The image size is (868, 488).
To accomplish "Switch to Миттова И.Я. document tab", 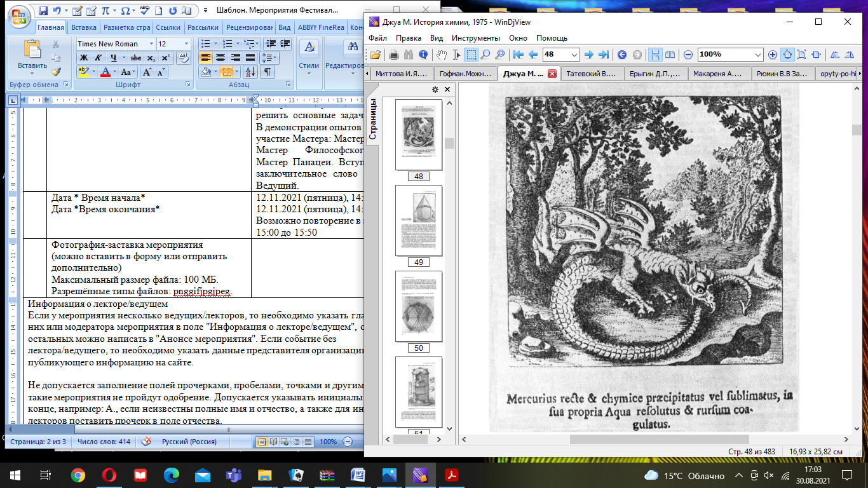I will (x=401, y=74).
